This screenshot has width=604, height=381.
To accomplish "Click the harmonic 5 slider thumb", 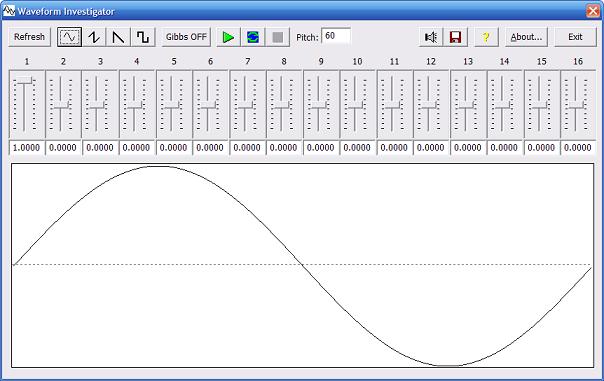I will (x=171, y=105).
